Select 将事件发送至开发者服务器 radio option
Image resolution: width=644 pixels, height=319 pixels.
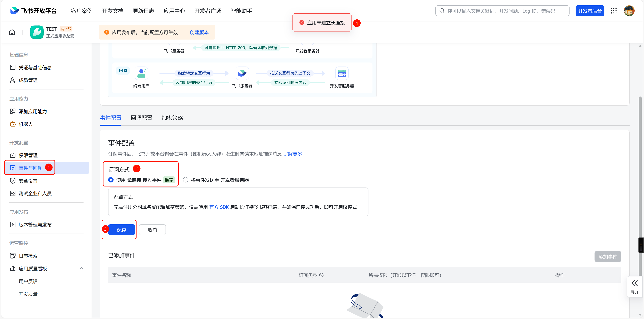tap(185, 180)
